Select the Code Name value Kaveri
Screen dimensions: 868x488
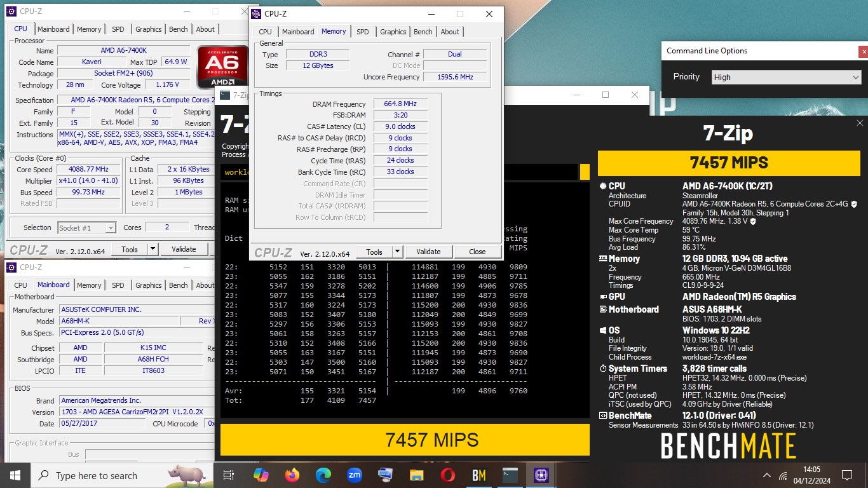(91, 62)
